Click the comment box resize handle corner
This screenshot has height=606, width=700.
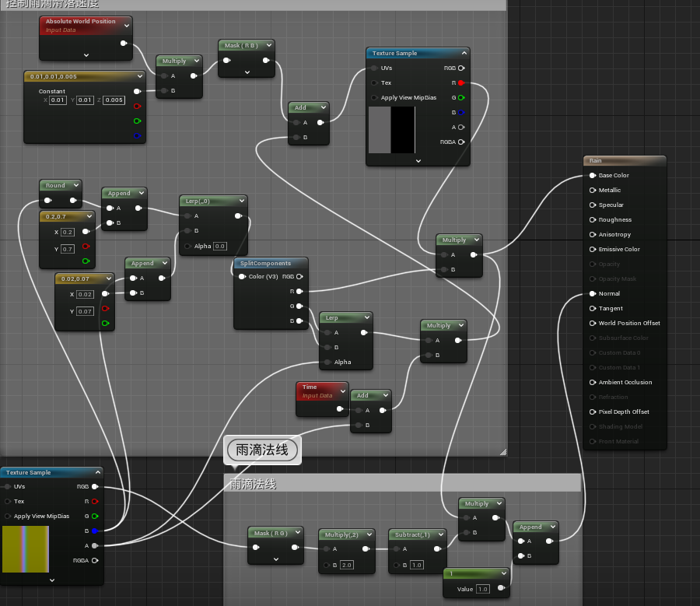[503, 452]
